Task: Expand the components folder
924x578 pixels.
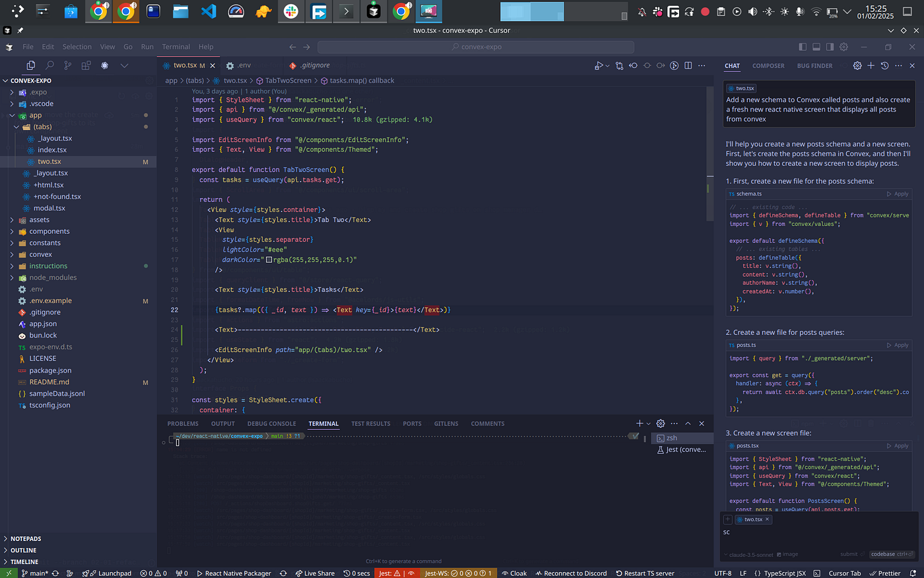Action: tap(49, 231)
